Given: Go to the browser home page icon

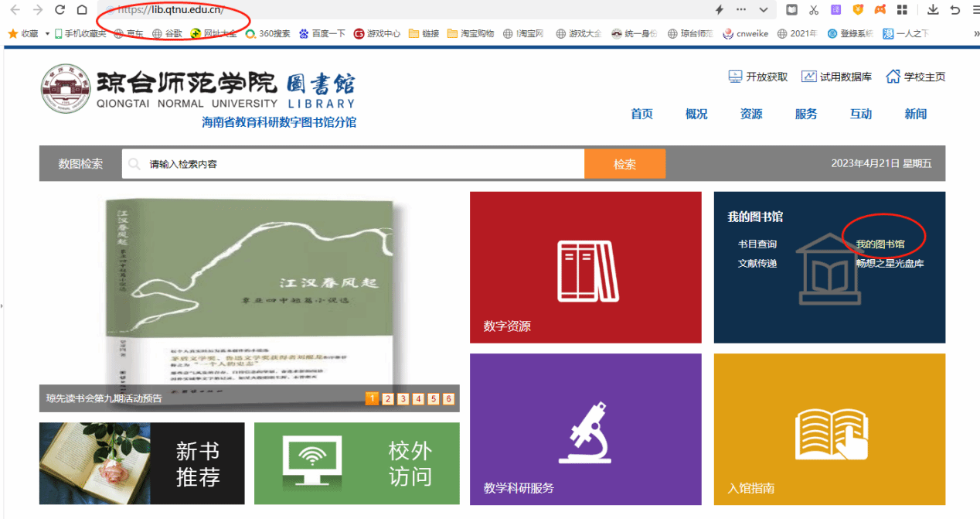Looking at the screenshot, I should 82,10.
